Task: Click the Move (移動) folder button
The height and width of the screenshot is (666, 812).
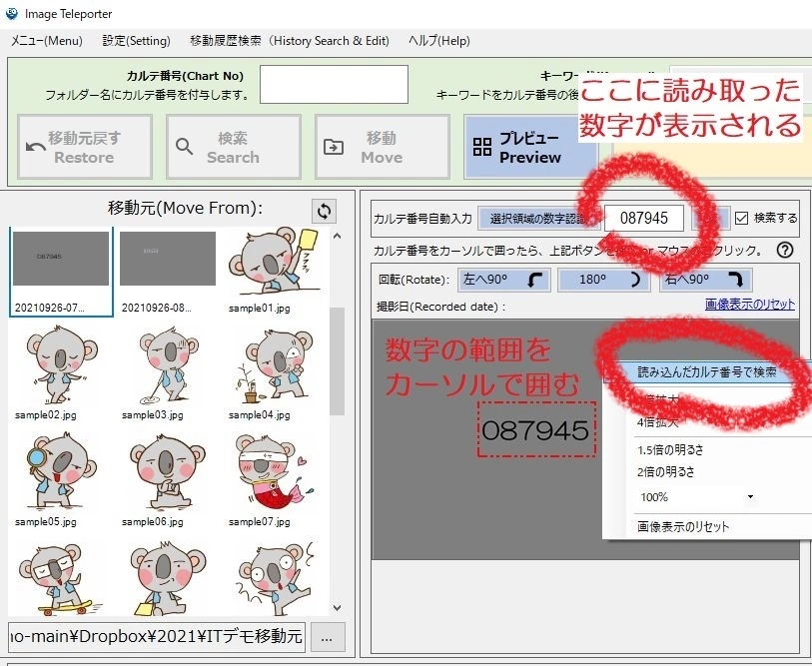Action: 381,147
